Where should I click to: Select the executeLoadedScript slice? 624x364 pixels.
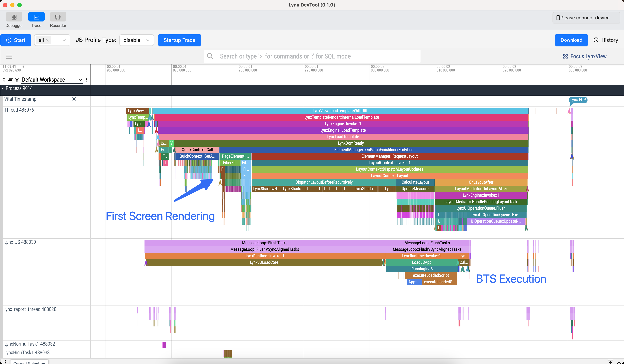[x=431, y=275]
